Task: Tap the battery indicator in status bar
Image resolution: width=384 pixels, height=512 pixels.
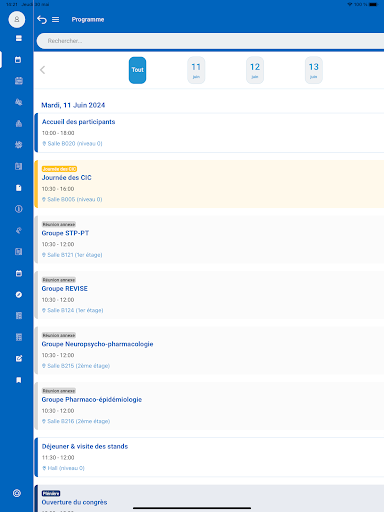Action: (x=373, y=4)
